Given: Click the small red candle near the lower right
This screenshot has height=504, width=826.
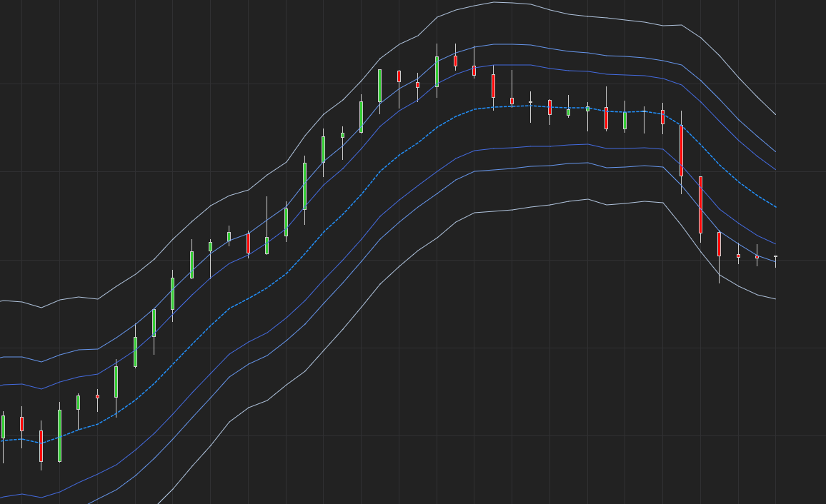Looking at the screenshot, I should click(738, 256).
